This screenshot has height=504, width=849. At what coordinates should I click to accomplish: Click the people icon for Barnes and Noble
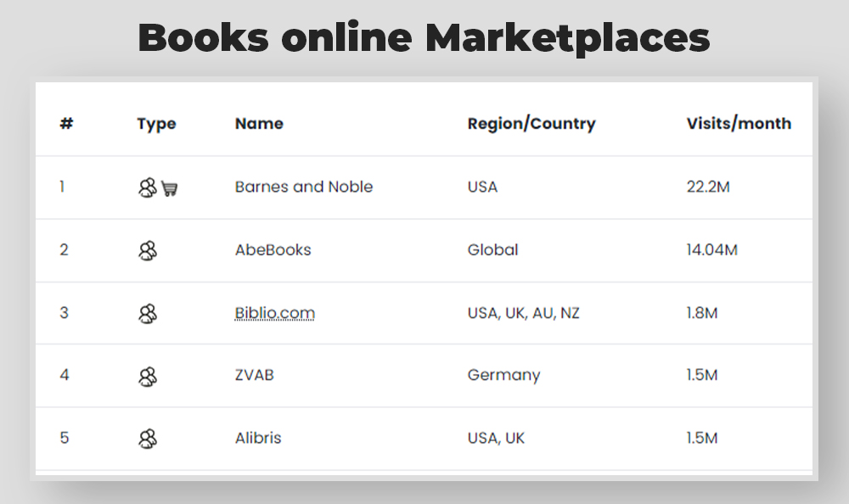click(147, 188)
